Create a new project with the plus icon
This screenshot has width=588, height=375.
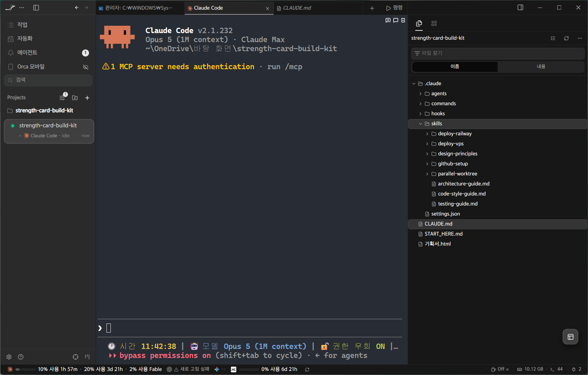[x=87, y=98]
